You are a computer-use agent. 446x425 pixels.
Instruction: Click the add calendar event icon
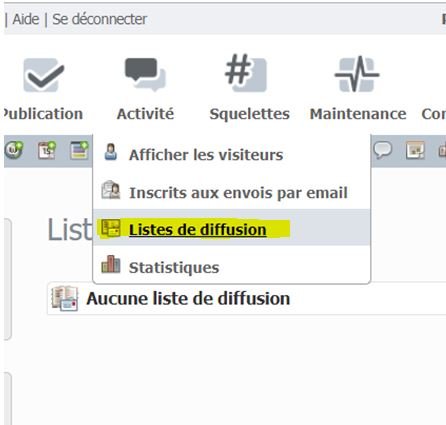(46, 150)
